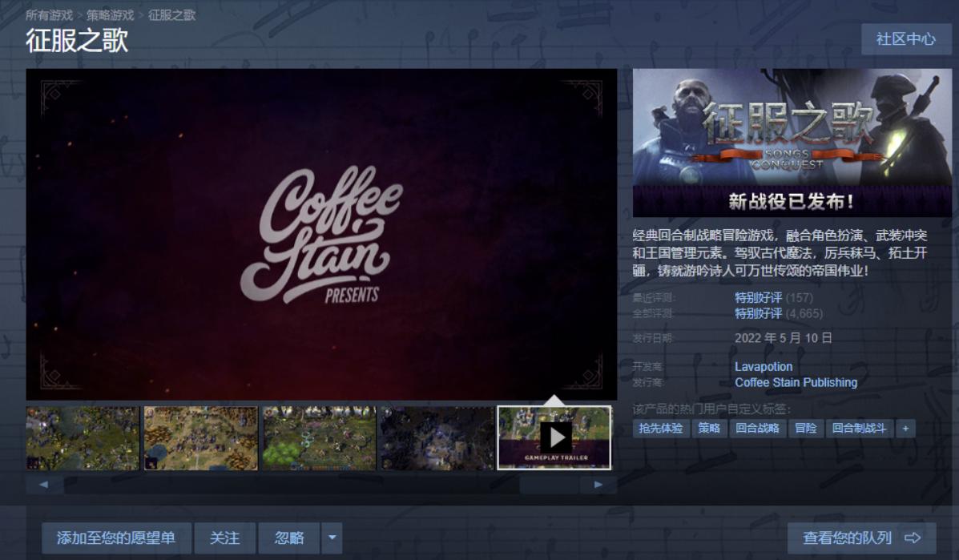Open developer Lavapotion link

[x=764, y=367]
